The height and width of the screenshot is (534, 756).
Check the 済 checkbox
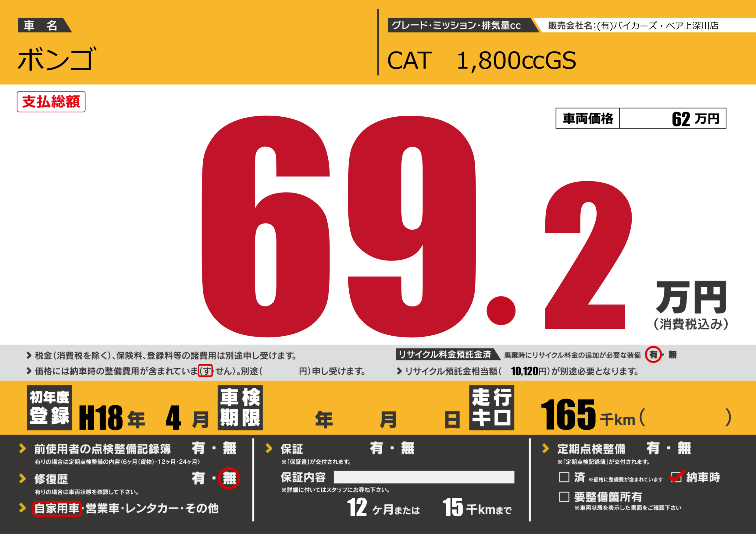pyautogui.click(x=564, y=477)
